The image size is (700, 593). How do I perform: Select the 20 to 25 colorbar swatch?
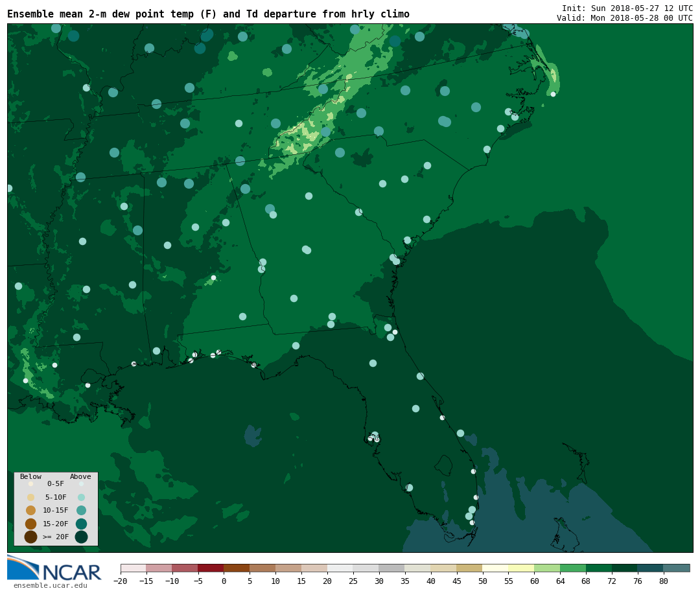click(341, 568)
